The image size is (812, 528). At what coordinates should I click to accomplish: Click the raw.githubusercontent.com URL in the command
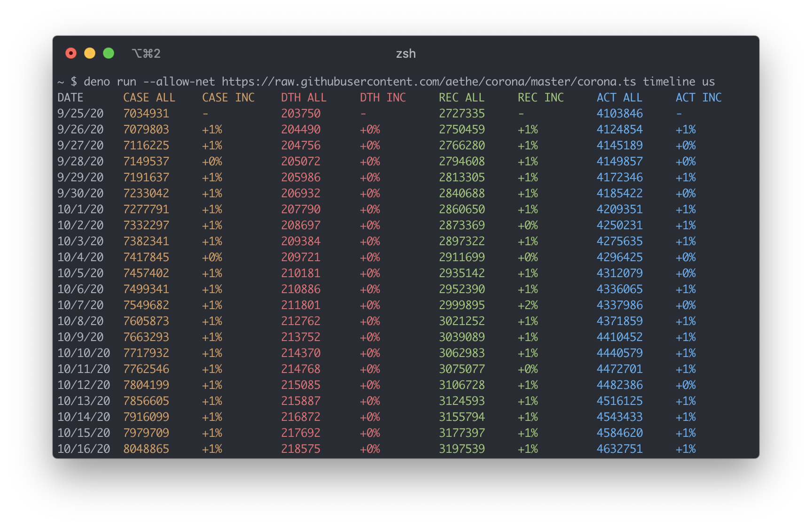coord(429,82)
